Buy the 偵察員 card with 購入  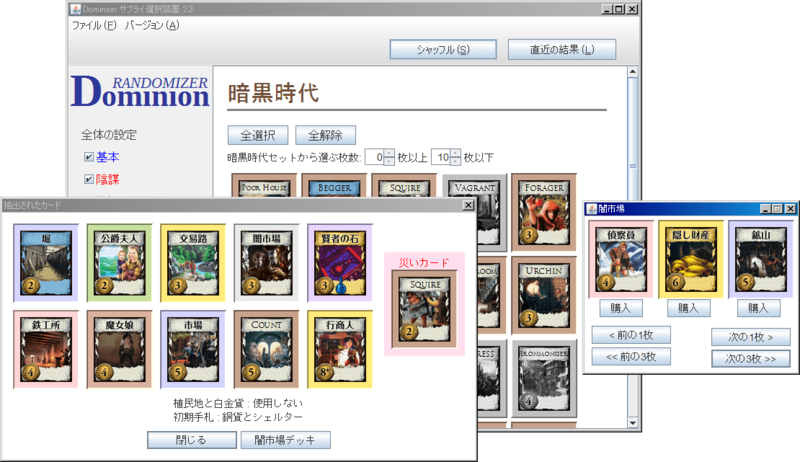620,308
